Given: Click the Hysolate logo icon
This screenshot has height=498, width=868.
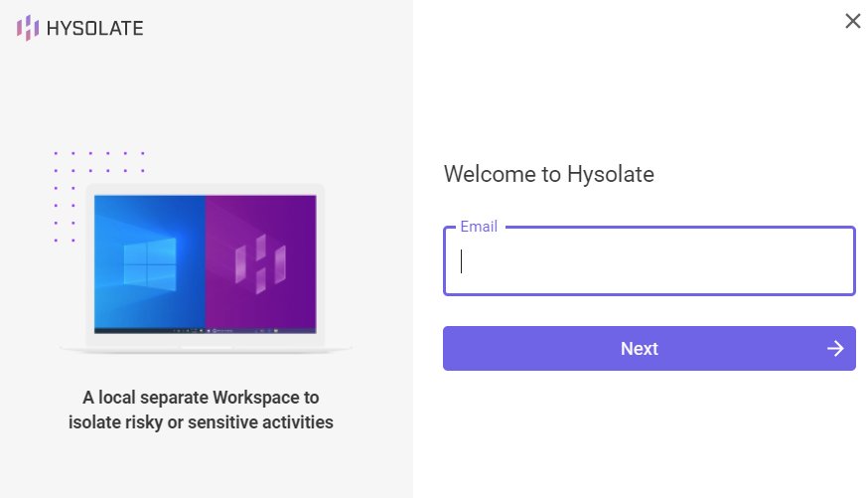Looking at the screenshot, I should click(28, 28).
